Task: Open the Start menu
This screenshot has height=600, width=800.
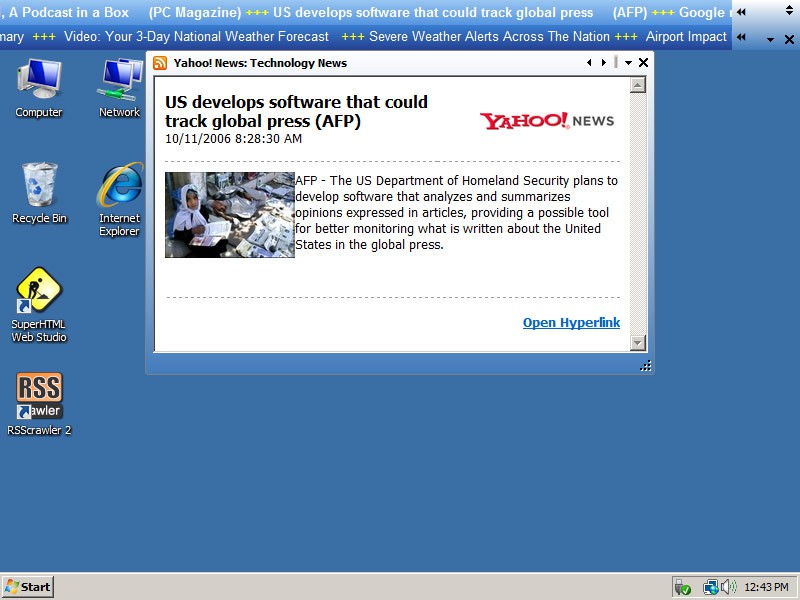Action: tap(28, 587)
